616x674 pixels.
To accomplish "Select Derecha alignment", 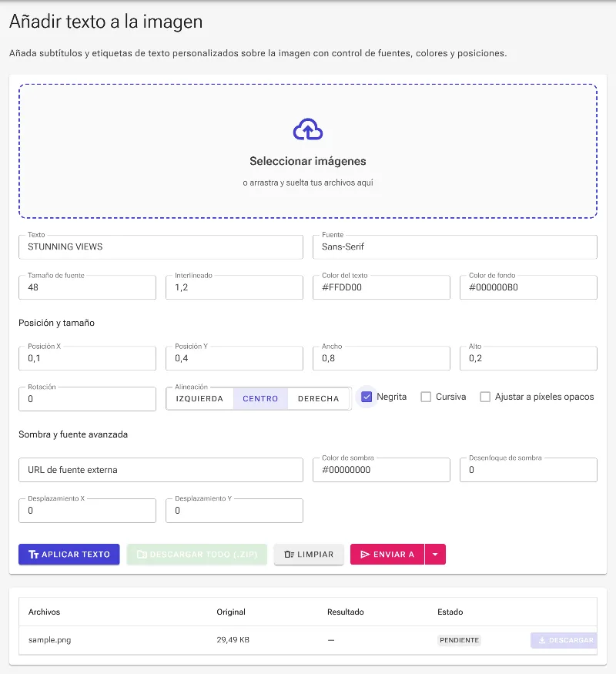I will point(319,399).
